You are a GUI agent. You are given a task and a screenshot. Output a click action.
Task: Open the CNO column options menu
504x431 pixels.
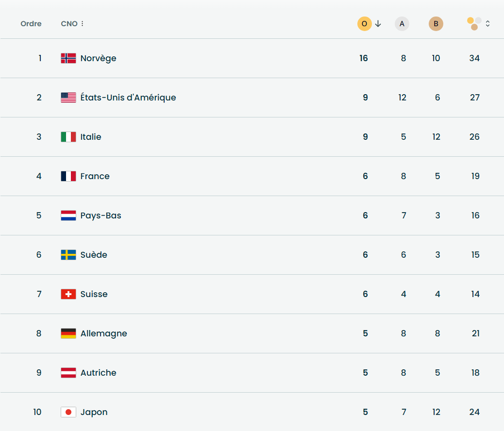click(82, 24)
